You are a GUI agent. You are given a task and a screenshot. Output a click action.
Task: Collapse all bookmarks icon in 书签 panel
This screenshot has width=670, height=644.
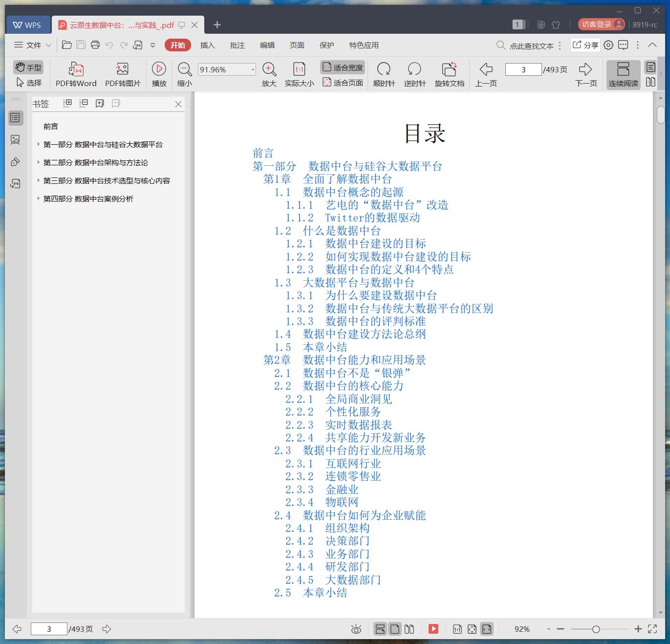coord(84,103)
